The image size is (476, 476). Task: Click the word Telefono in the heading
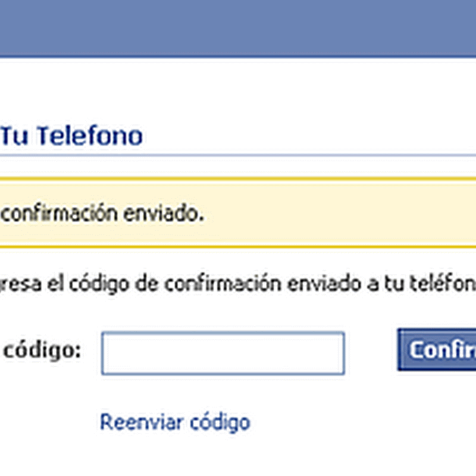click(x=89, y=136)
